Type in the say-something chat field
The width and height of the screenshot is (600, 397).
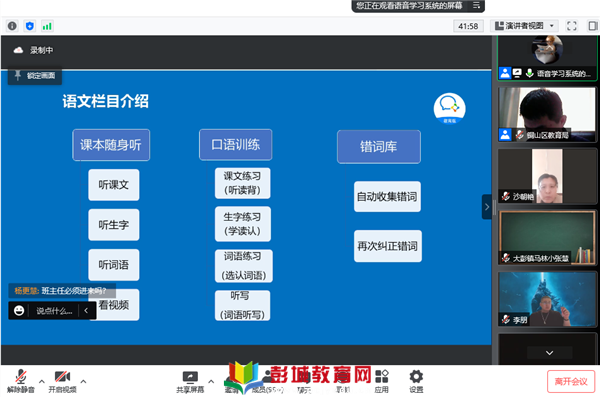[54, 310]
